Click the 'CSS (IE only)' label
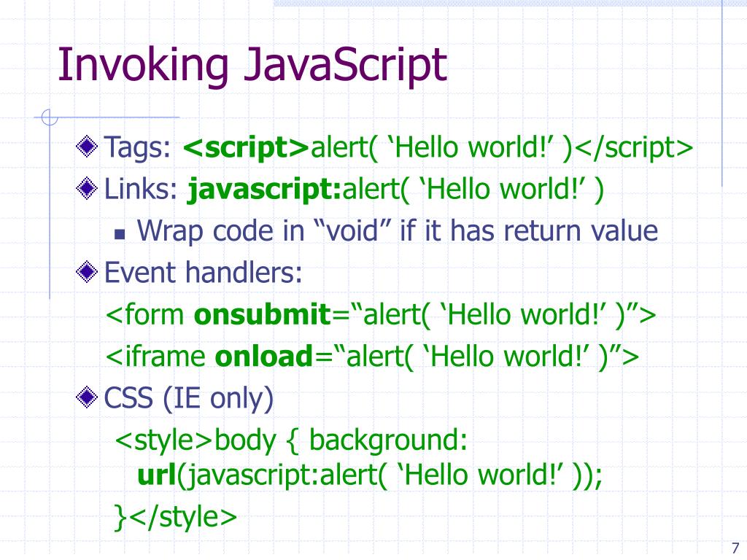The height and width of the screenshot is (560, 747). (x=189, y=399)
